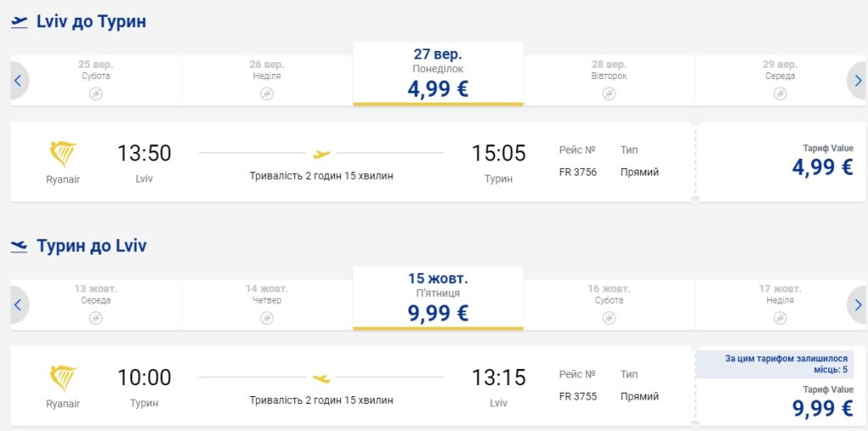This screenshot has width=868, height=431.
Task: Select Value fare 4,99 € for flight FR 3756
Action: coord(822,166)
